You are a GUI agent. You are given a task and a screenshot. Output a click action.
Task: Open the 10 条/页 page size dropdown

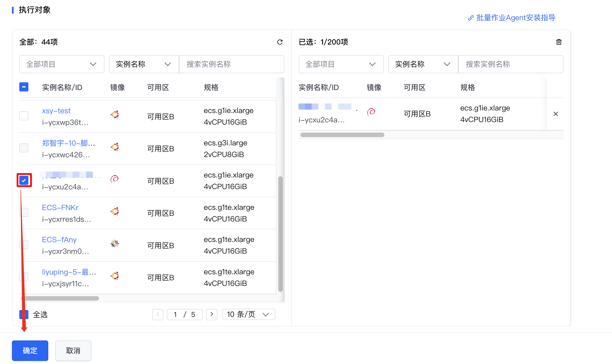click(248, 314)
